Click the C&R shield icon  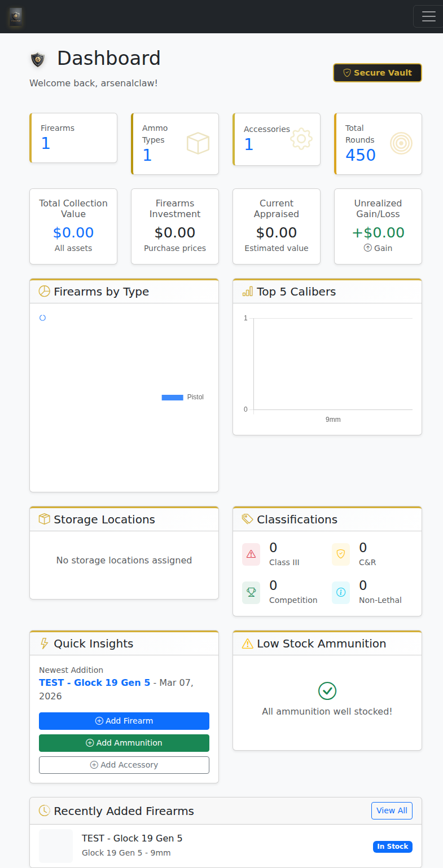(x=340, y=554)
